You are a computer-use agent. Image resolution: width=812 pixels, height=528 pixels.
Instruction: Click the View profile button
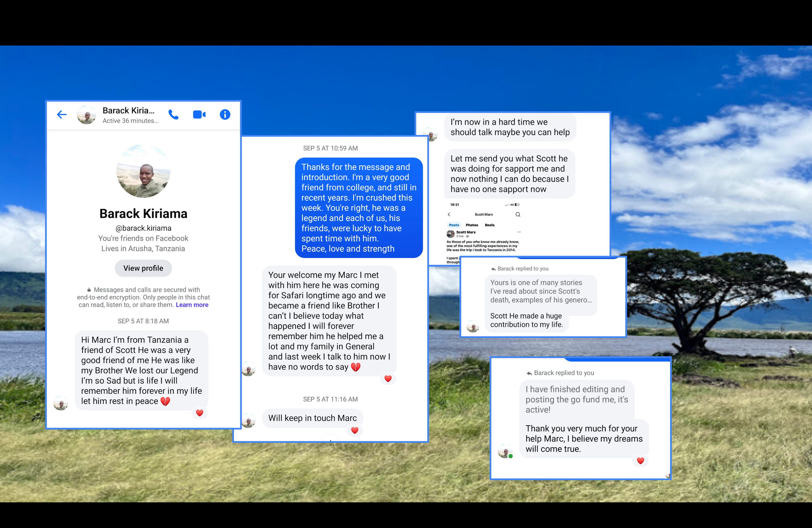[x=143, y=268]
